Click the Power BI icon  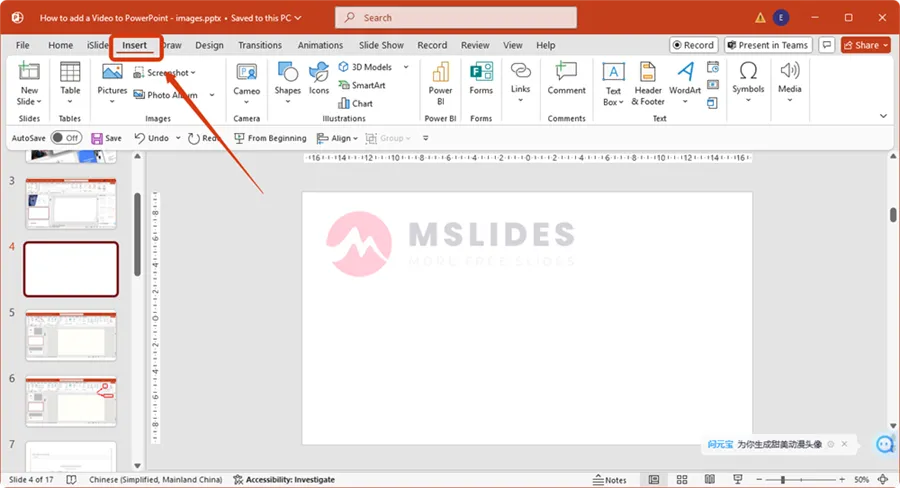440,78
